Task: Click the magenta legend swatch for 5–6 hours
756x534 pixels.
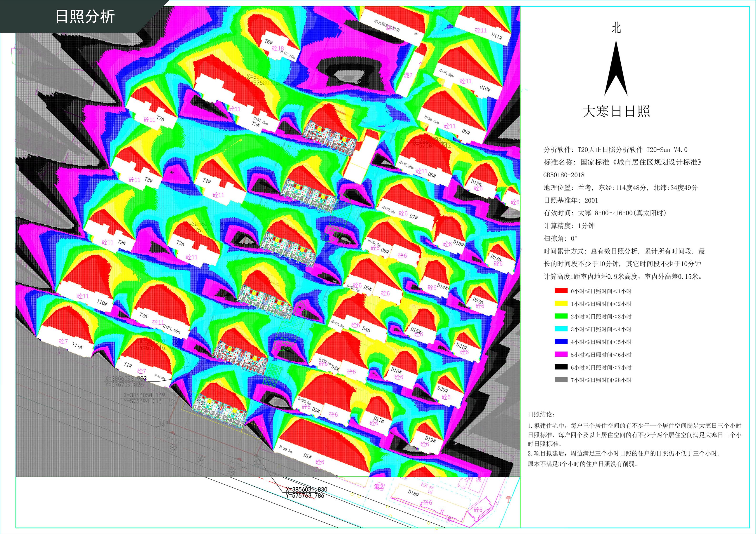Action: (x=561, y=354)
